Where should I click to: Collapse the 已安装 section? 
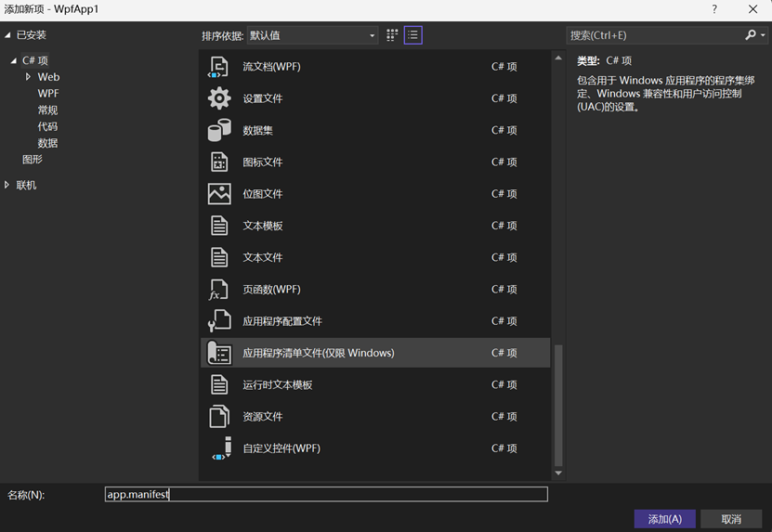pyautogui.click(x=7, y=35)
